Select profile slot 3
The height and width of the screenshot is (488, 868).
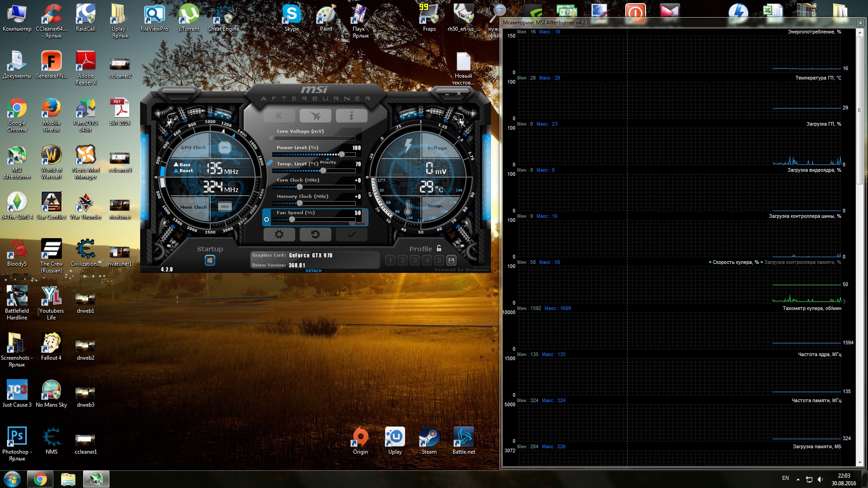coord(415,260)
